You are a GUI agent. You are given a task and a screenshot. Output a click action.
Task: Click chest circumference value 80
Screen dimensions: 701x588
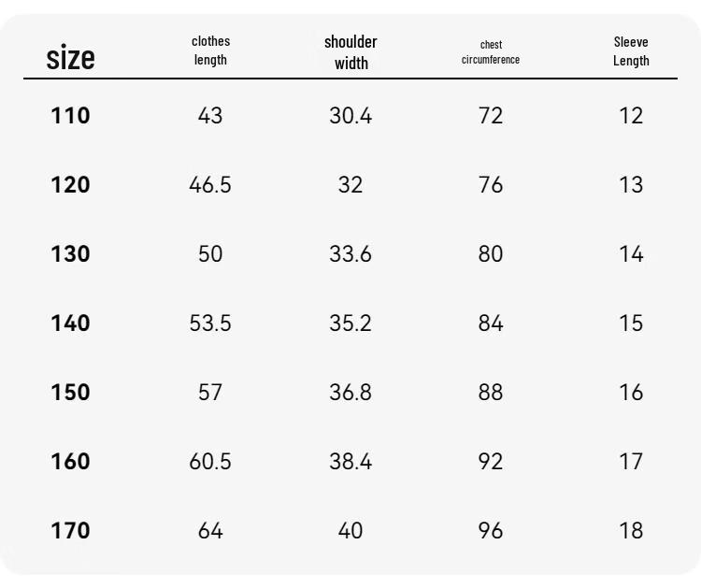(491, 254)
